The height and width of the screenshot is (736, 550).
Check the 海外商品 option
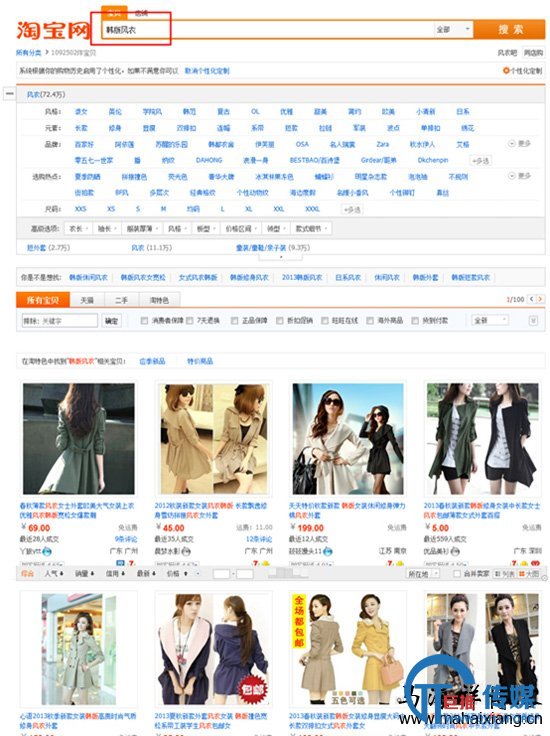370,321
